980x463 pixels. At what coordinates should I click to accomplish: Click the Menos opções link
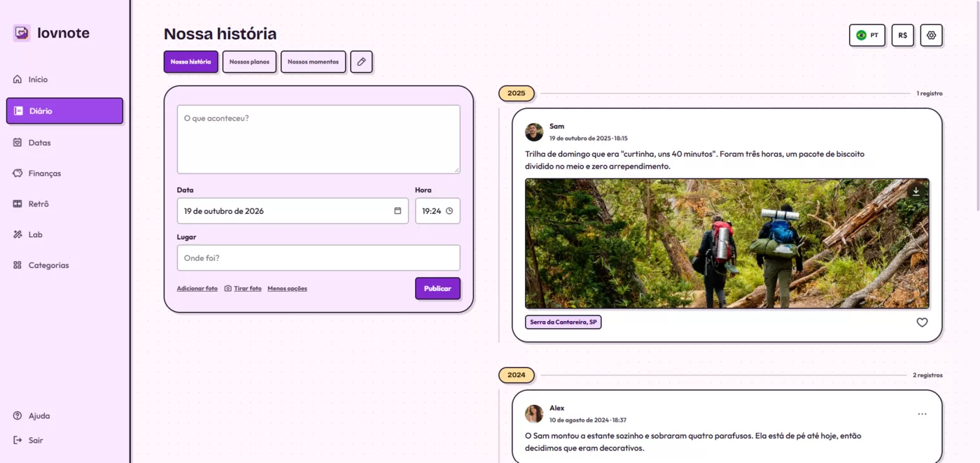(287, 289)
